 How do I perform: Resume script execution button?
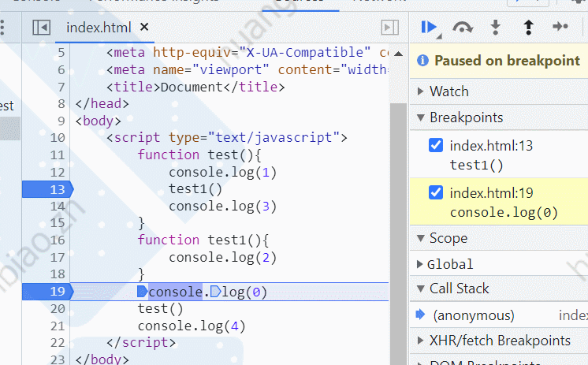coord(429,28)
